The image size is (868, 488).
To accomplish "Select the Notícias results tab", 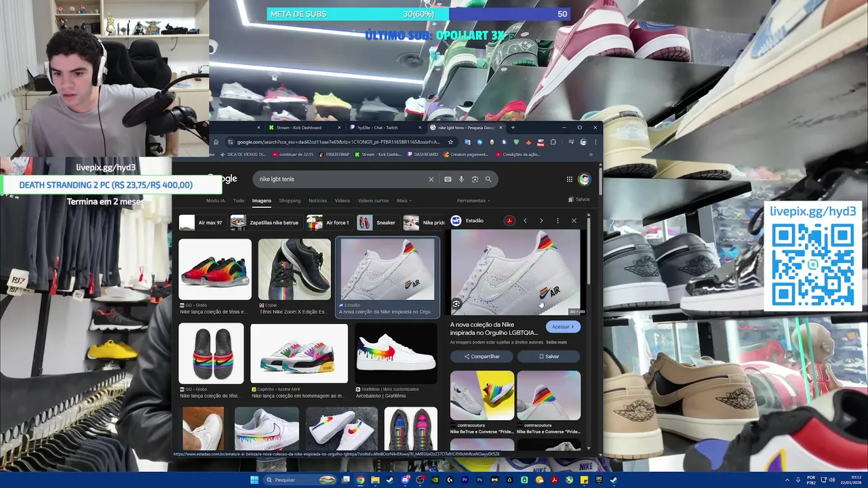I will click(x=317, y=201).
